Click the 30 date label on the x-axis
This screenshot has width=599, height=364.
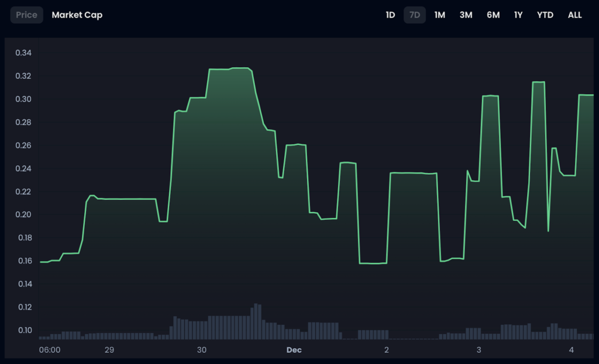click(x=202, y=350)
